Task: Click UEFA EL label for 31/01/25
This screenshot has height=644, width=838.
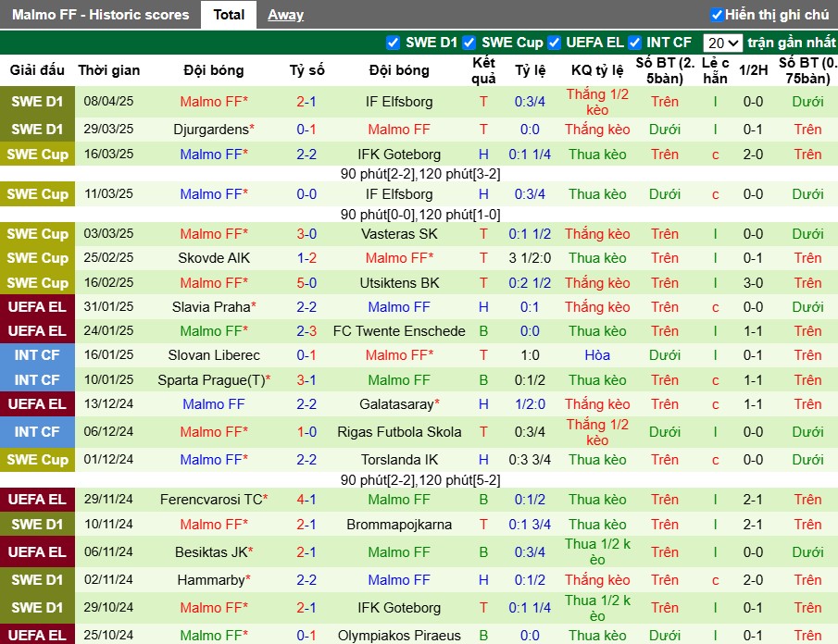Action: [x=37, y=307]
